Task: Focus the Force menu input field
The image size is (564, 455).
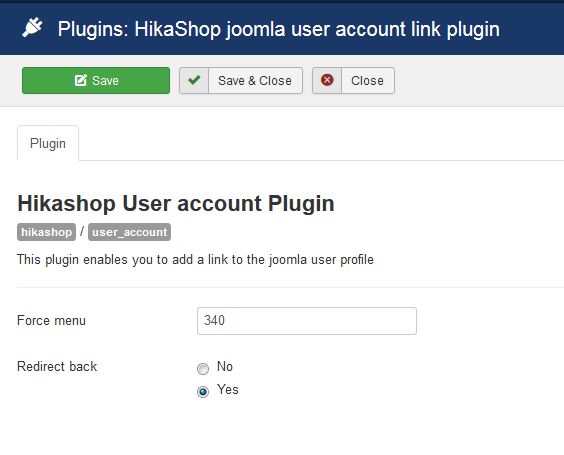Action: tap(307, 321)
